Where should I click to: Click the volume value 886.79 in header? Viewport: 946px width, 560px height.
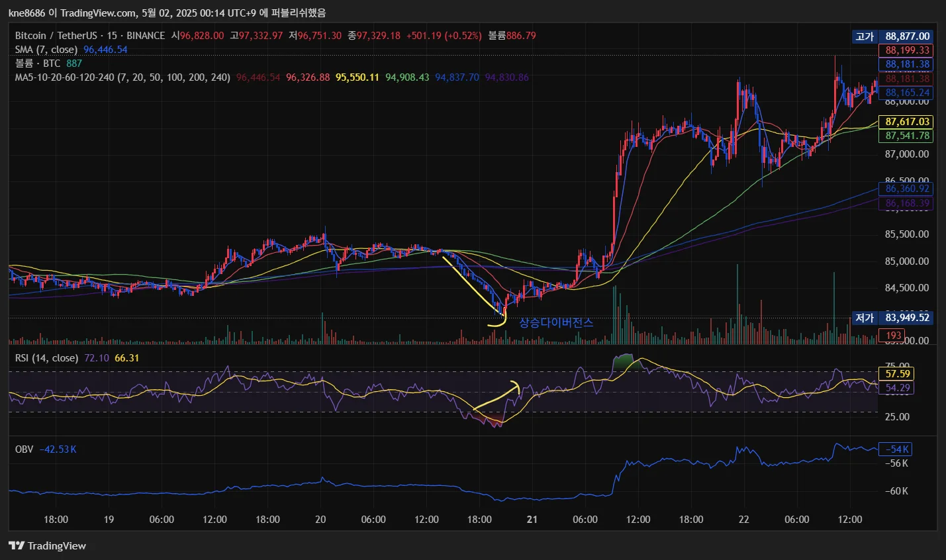521,36
